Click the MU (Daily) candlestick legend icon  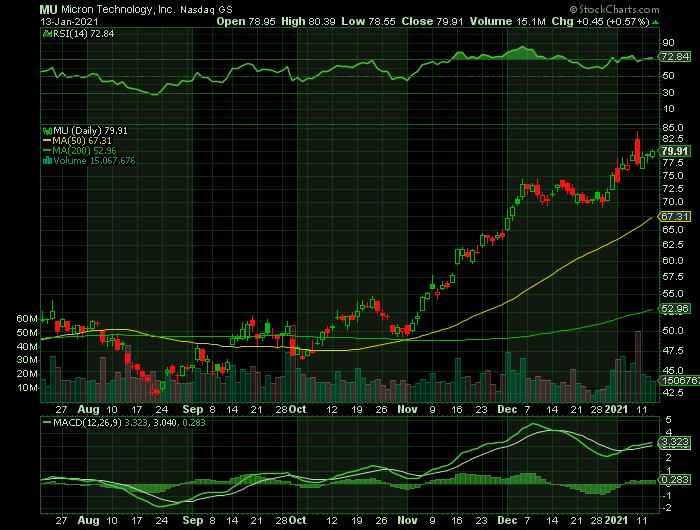coord(47,131)
